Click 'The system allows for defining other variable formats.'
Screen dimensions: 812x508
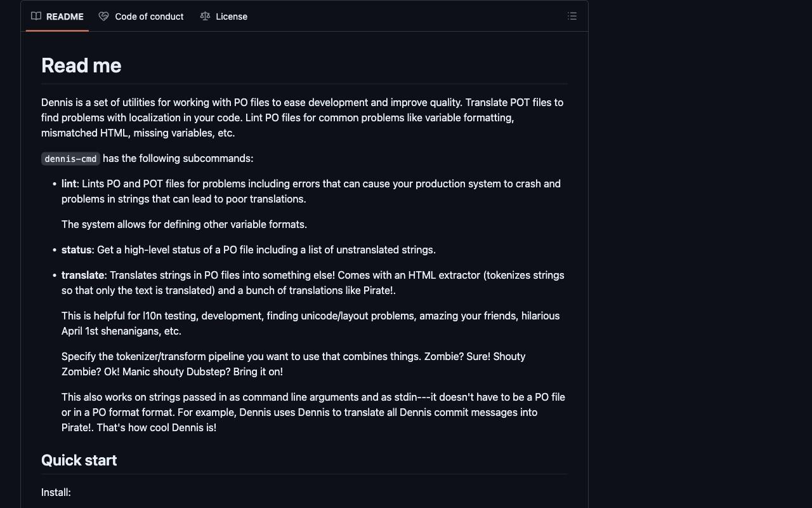click(x=184, y=224)
